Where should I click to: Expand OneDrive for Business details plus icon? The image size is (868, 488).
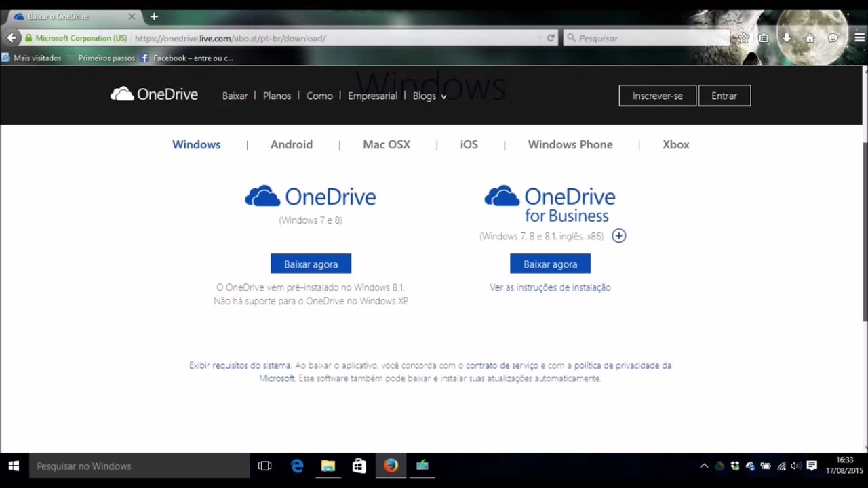click(x=618, y=236)
